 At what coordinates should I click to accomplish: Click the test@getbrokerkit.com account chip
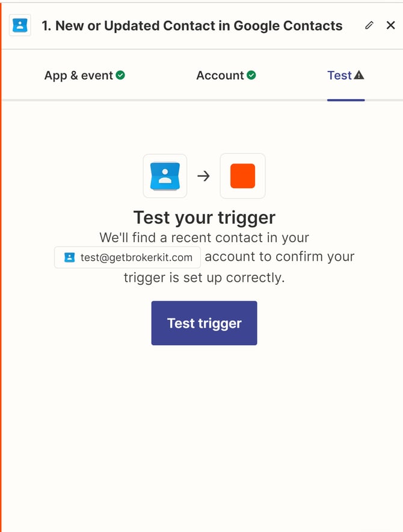[x=128, y=257]
